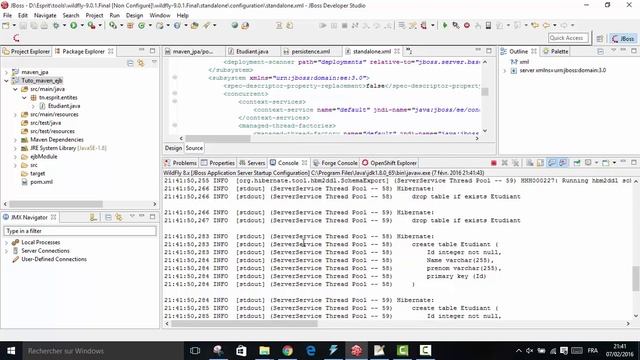Click the red stop circle icon in toolbar
Viewport: 640px width, 360px height.
(x=467, y=25)
